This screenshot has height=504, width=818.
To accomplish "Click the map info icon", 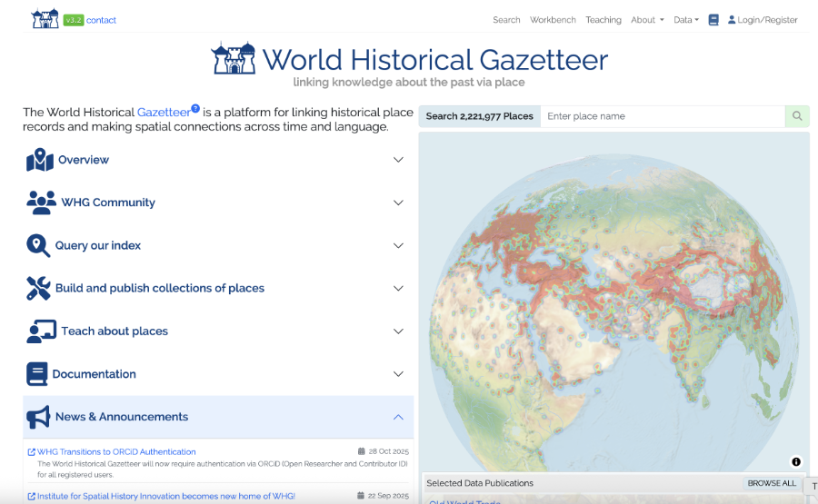I will tap(796, 462).
